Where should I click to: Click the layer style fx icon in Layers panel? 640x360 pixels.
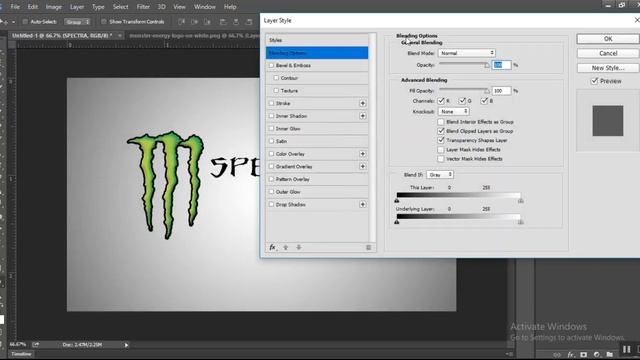click(571, 355)
